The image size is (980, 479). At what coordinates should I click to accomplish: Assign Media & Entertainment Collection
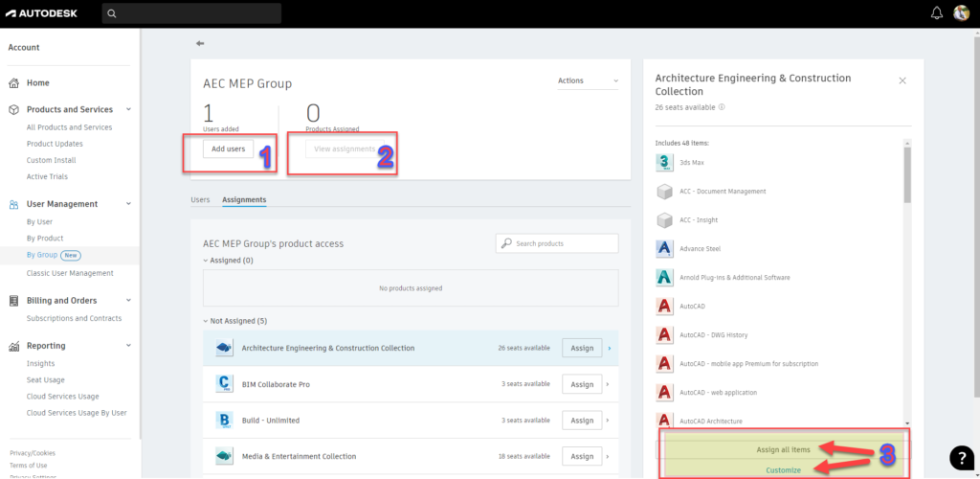(x=582, y=457)
